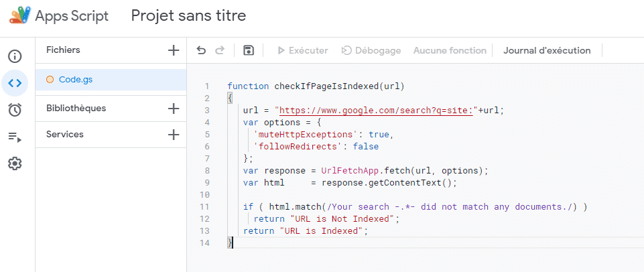This screenshot has width=644, height=272.
Task: Add a library with Bibliothèques plus
Action: point(174,109)
